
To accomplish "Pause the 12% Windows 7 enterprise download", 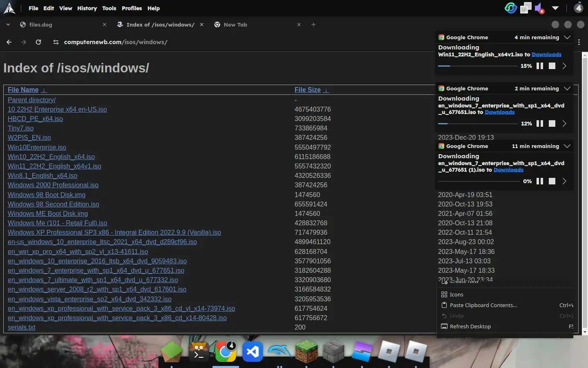I will coord(540,123).
